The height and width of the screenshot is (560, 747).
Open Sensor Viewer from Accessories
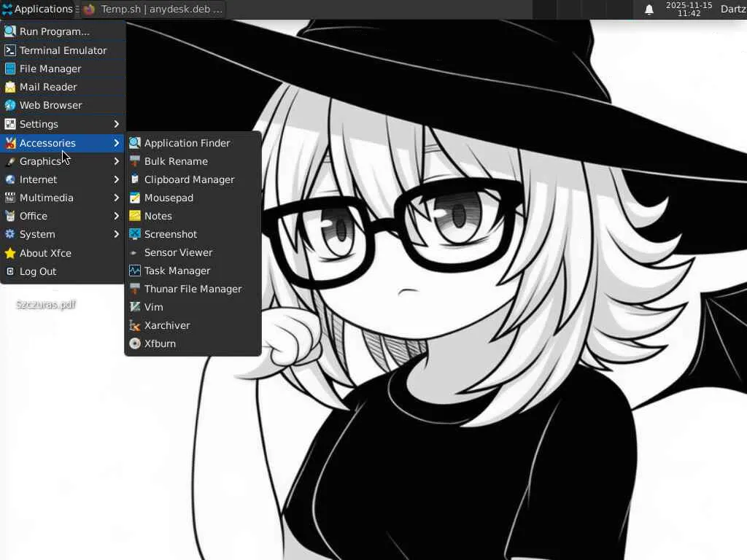pyautogui.click(x=193, y=252)
